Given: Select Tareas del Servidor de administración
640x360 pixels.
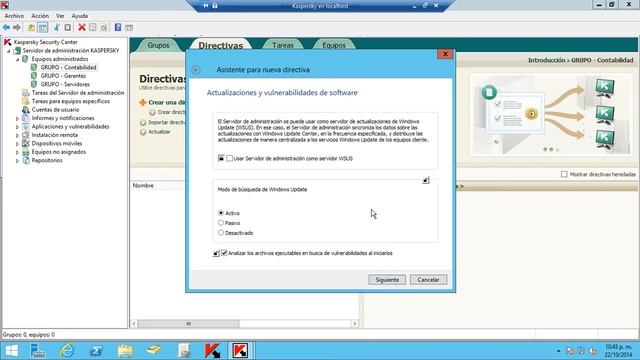Looking at the screenshot, I should tap(78, 93).
